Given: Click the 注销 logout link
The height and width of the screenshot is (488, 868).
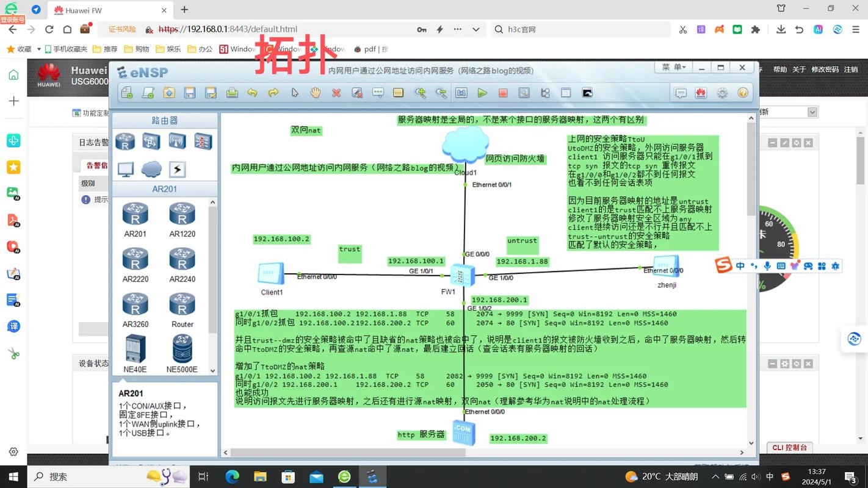Looking at the screenshot, I should coord(850,69).
